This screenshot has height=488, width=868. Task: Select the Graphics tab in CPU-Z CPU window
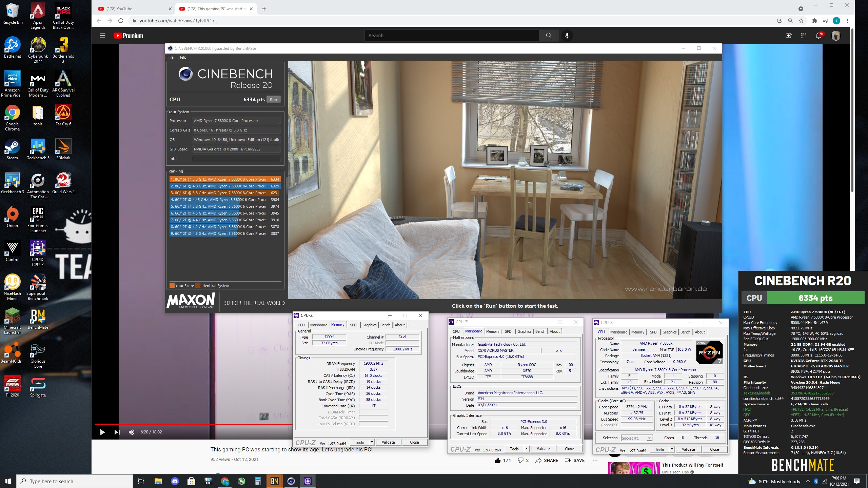click(x=669, y=332)
